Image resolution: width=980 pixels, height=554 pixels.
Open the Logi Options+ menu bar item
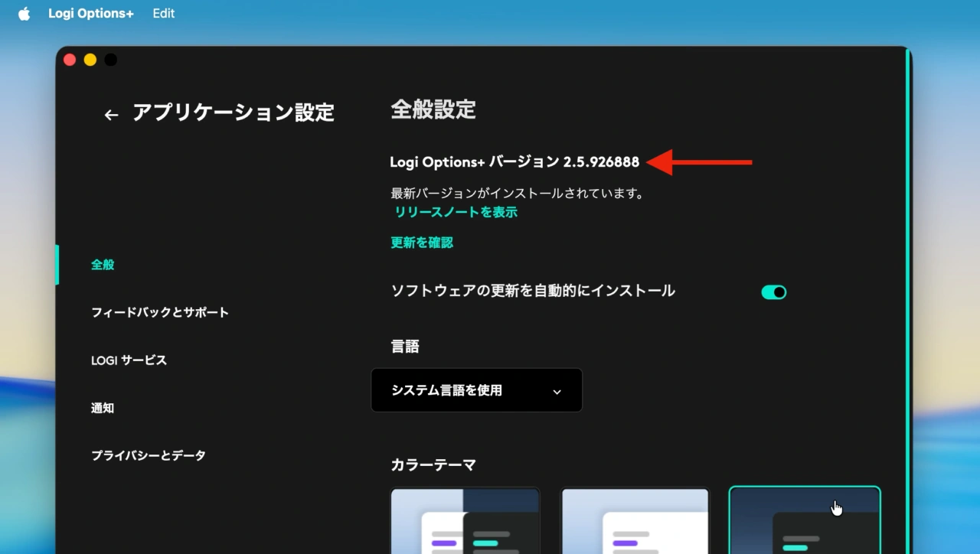91,14
